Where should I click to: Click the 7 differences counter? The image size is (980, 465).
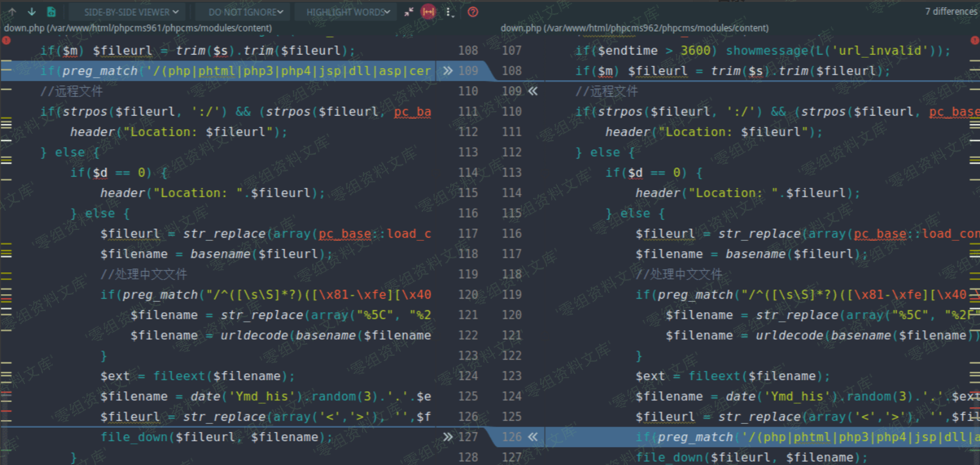coord(950,12)
